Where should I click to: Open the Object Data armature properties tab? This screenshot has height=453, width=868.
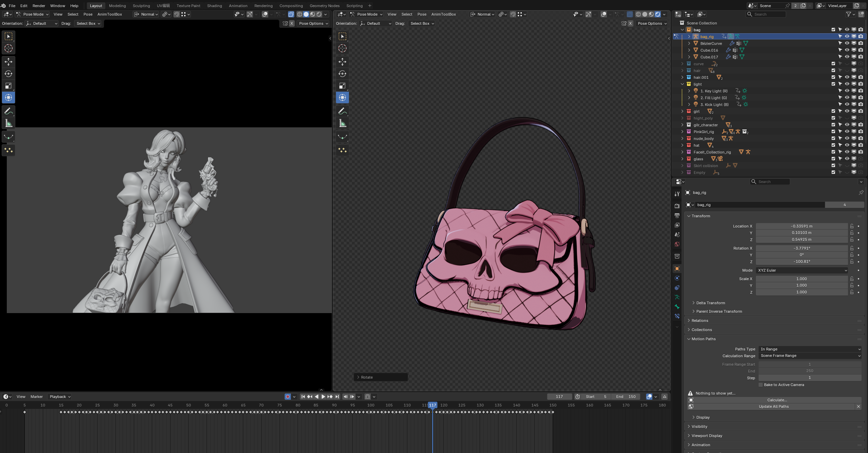click(677, 297)
